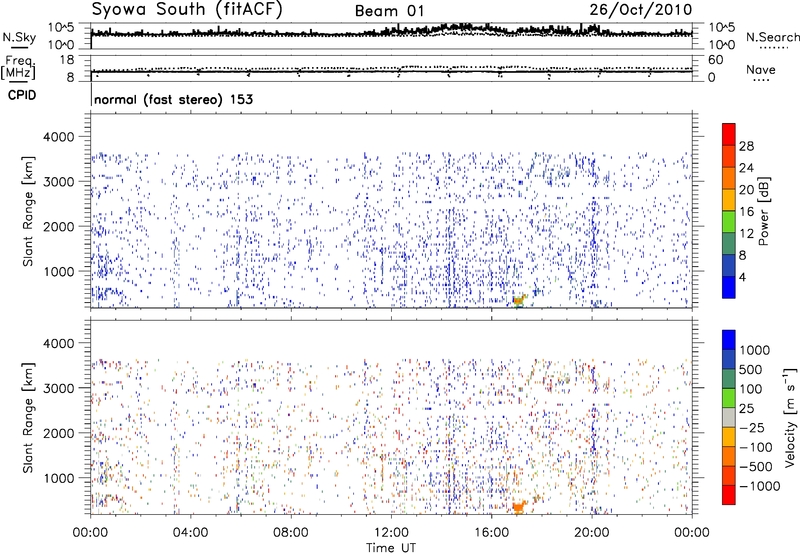800x554 pixels.
Task: Click the '18' frequency tick label
Action: [x=66, y=60]
